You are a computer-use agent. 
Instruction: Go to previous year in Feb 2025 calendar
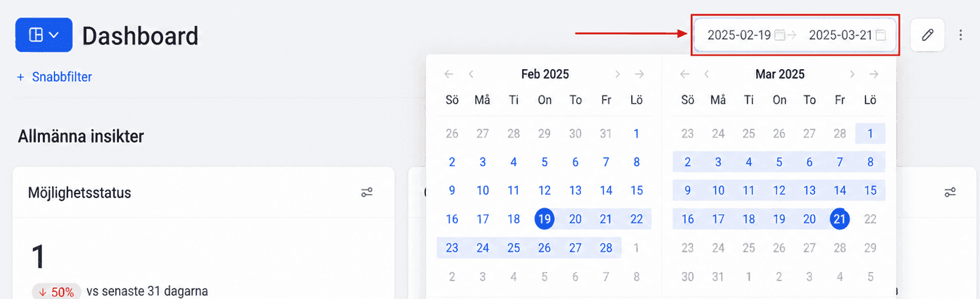449,74
